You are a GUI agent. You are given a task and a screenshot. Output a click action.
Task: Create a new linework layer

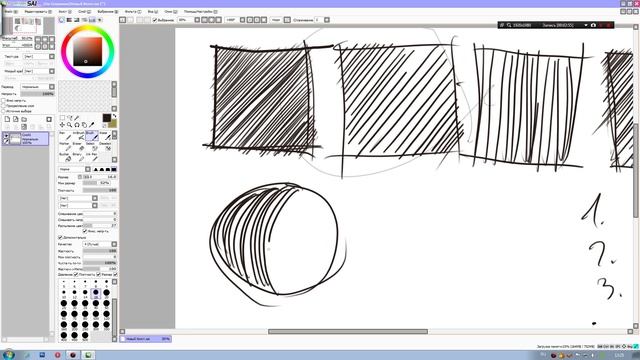pos(16,119)
